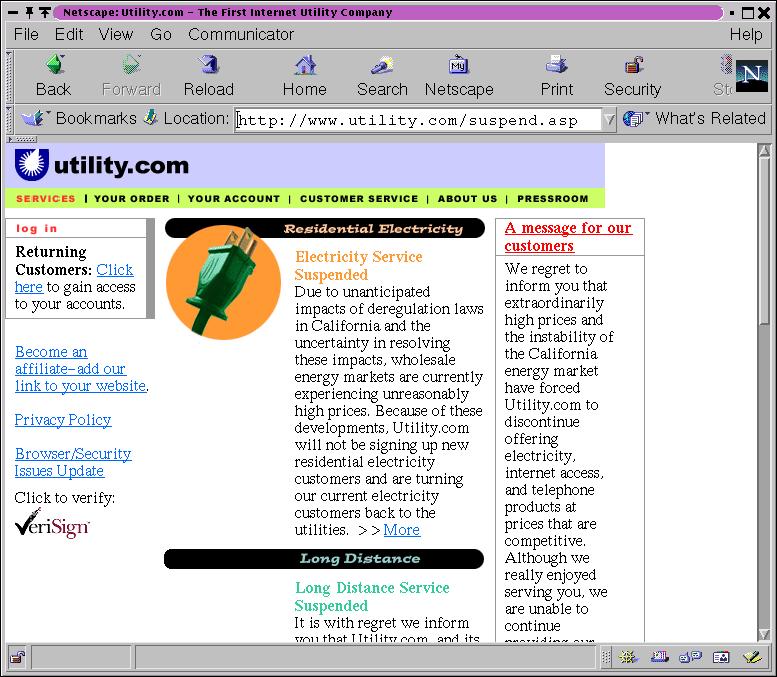
Task: Select the PRESSROOM navigation tab
Action: pos(553,199)
